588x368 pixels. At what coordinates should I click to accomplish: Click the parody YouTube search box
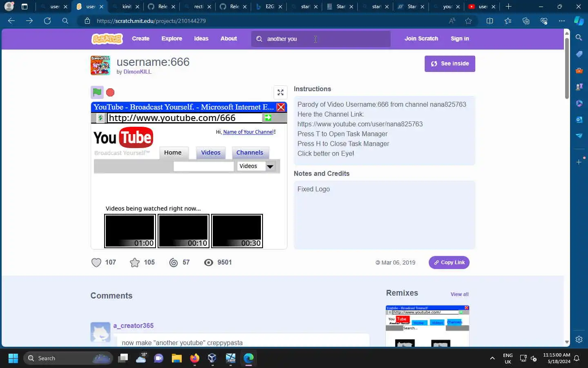pyautogui.click(x=203, y=166)
